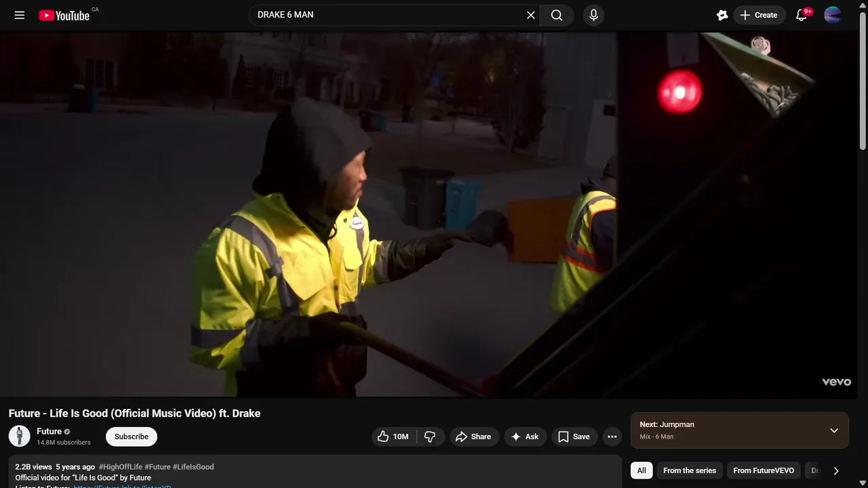Image resolution: width=868 pixels, height=488 pixels.
Task: Start voice search with microphone
Action: tap(593, 15)
